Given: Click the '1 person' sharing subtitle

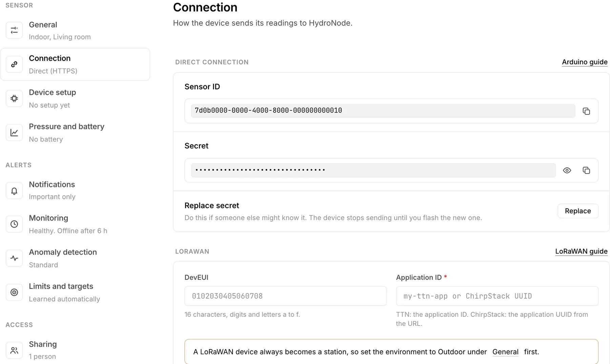Looking at the screenshot, I should 42,357.
